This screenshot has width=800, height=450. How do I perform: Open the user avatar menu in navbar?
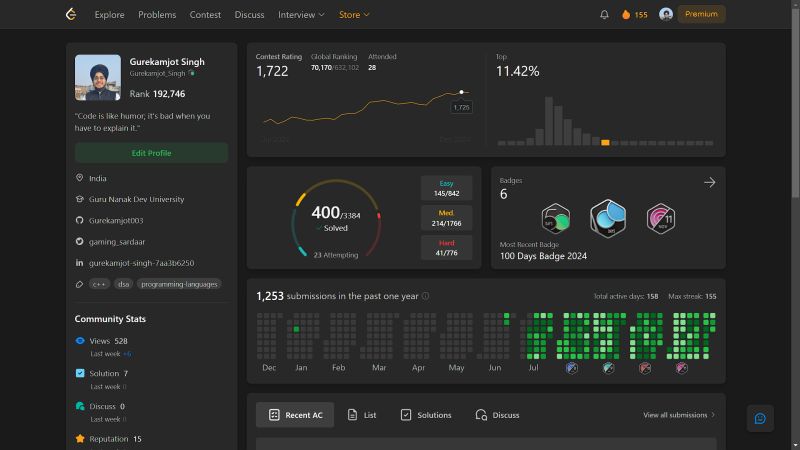point(666,14)
